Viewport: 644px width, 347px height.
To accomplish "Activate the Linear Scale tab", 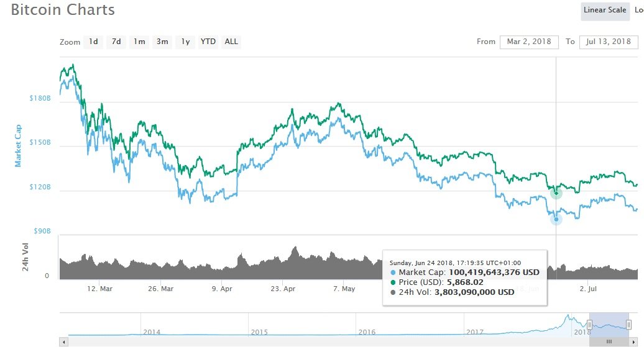I will point(605,11).
